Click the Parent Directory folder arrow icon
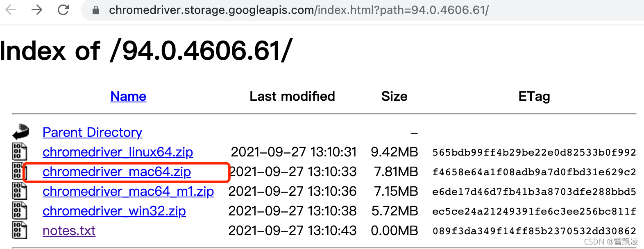Image resolution: width=644 pixels, height=249 pixels. 20,132
